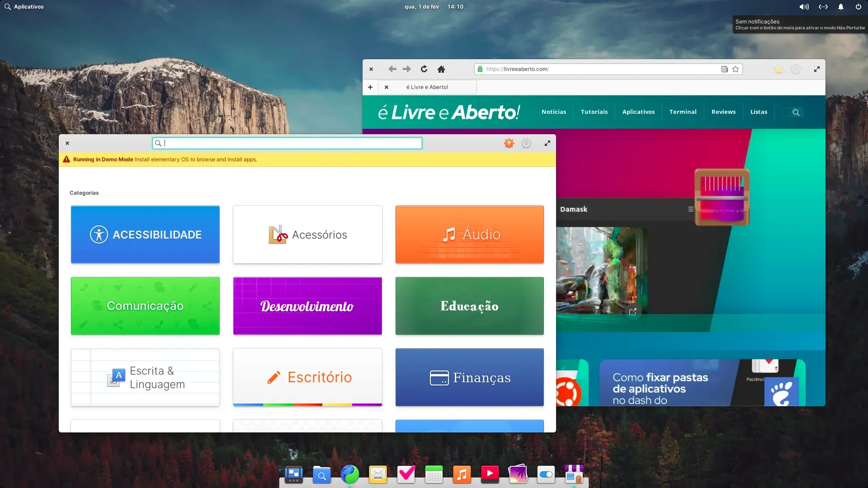Image resolution: width=868 pixels, height=488 pixels.
Task: Select the 'é Livre e Aberto!' browser tab
Action: (x=427, y=87)
